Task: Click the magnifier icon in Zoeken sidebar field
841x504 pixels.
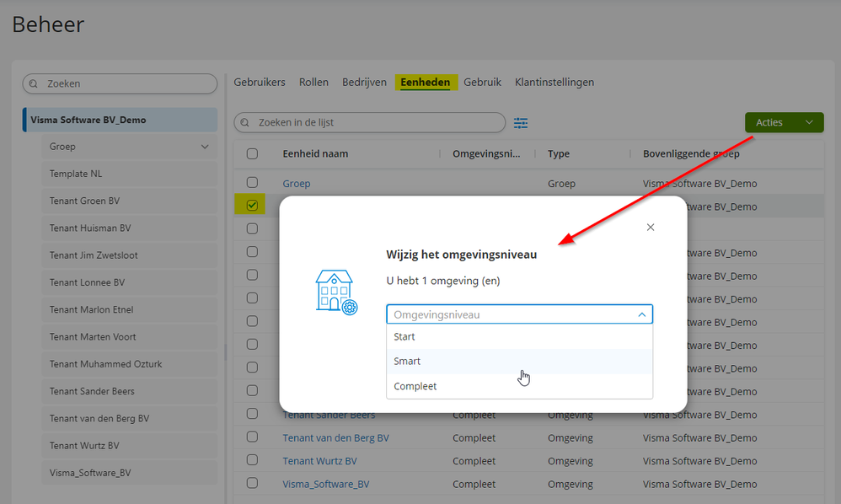Action: tap(34, 83)
